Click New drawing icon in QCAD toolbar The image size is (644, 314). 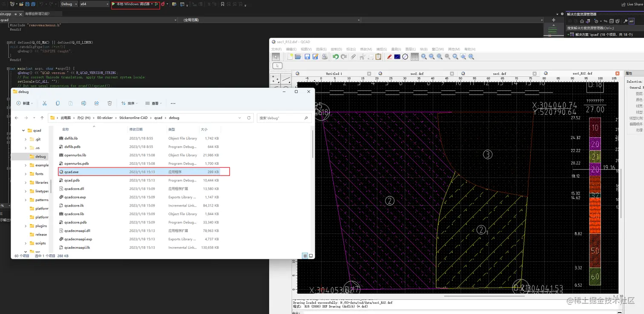pos(290,57)
